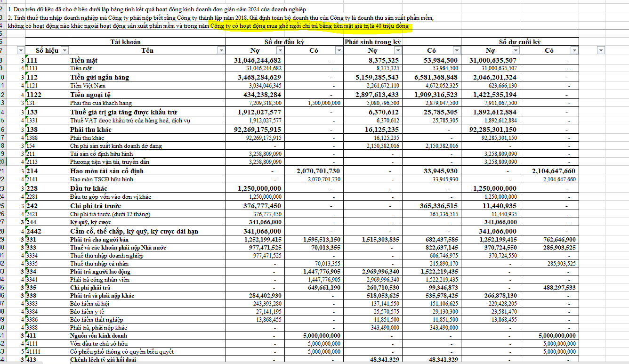The image size is (629, 364).
Task: Open the Số hiệu column filter dropdown
Action: (x=65, y=50)
